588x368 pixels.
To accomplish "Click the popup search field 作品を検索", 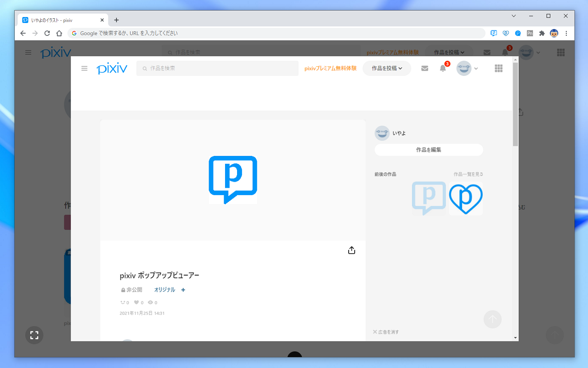I will [217, 68].
